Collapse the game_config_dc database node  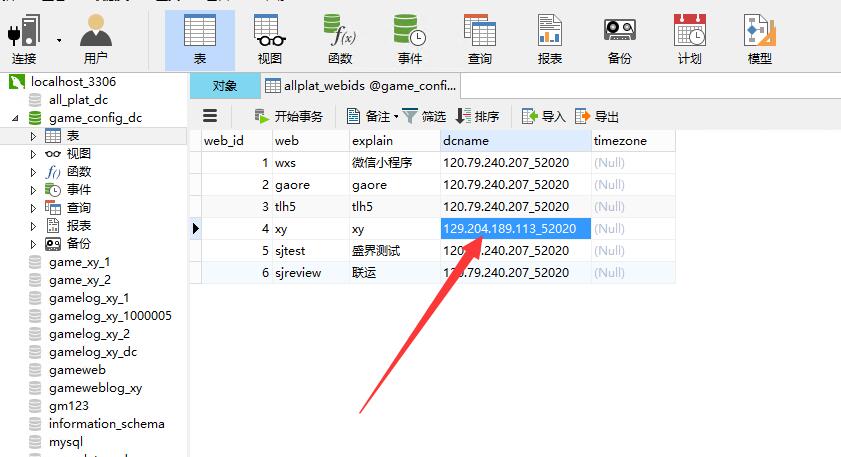tap(14, 118)
